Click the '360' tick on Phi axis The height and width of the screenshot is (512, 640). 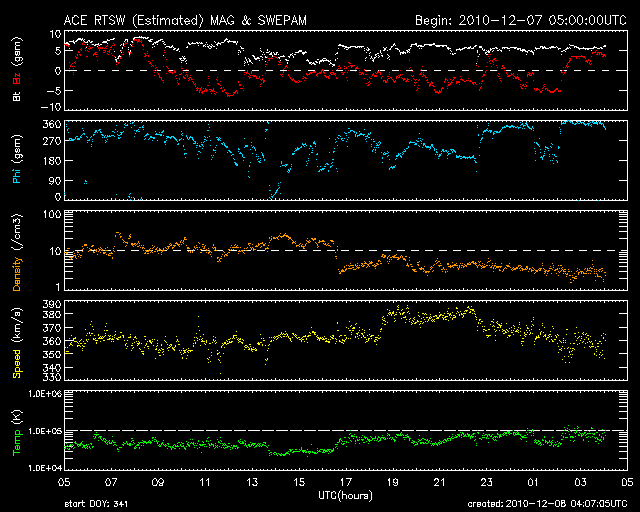click(x=52, y=125)
